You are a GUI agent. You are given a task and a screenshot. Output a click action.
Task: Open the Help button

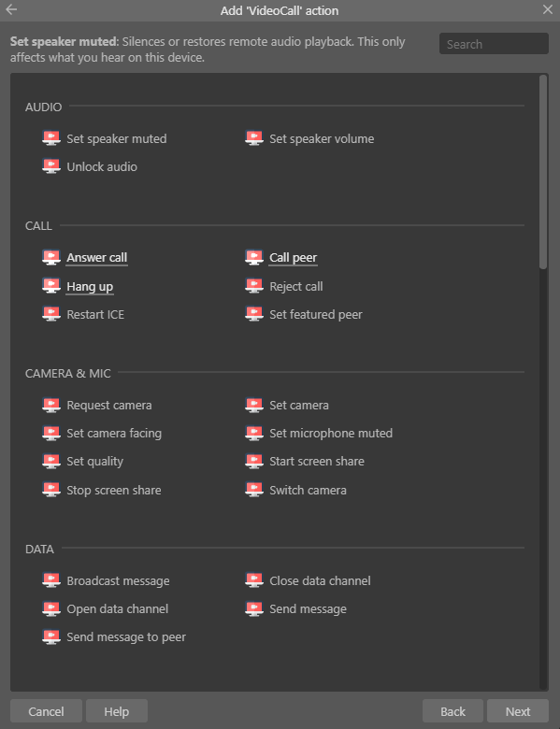[x=117, y=711]
